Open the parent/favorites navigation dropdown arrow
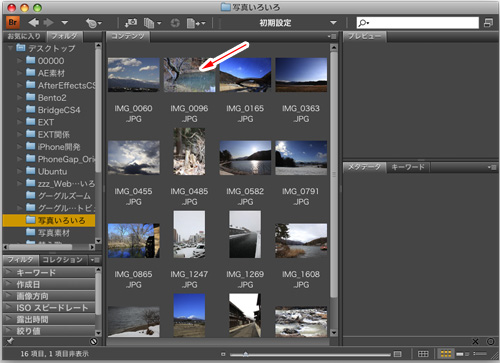This screenshot has width=500, height=363. coord(65,23)
